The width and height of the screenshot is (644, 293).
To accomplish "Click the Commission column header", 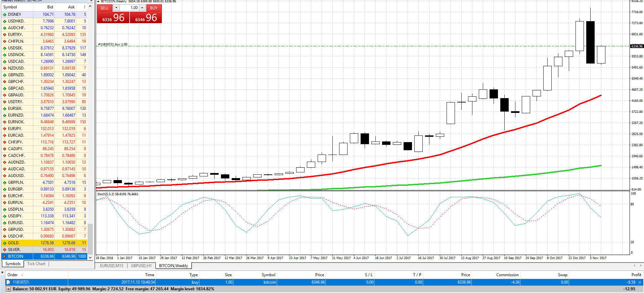I will (x=496, y=275).
